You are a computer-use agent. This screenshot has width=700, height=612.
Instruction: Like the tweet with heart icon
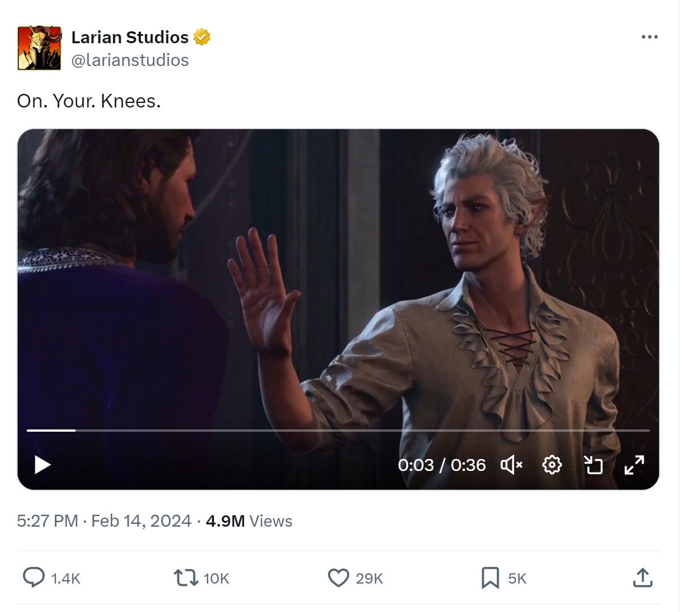[x=338, y=578]
